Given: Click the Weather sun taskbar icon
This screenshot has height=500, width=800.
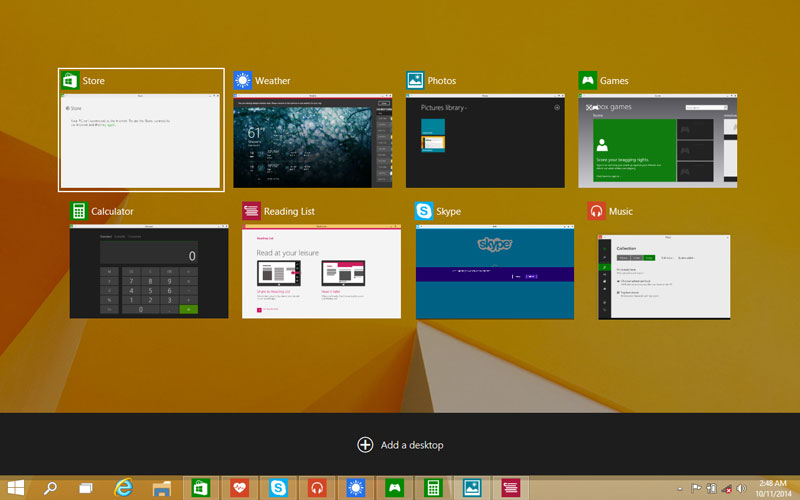Looking at the screenshot, I should (356, 488).
